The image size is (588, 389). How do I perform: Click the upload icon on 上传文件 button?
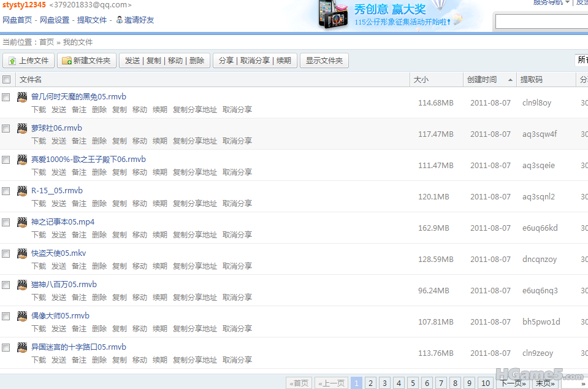tap(12, 61)
